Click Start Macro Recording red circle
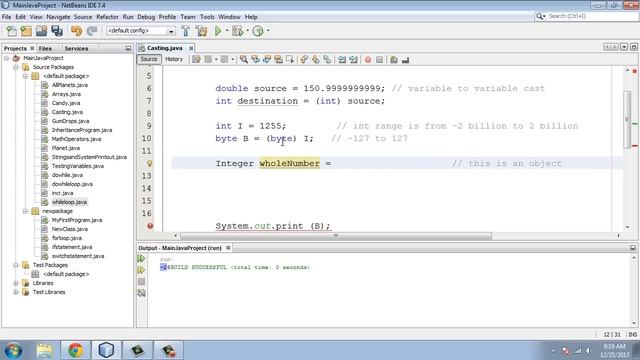 click(x=368, y=60)
